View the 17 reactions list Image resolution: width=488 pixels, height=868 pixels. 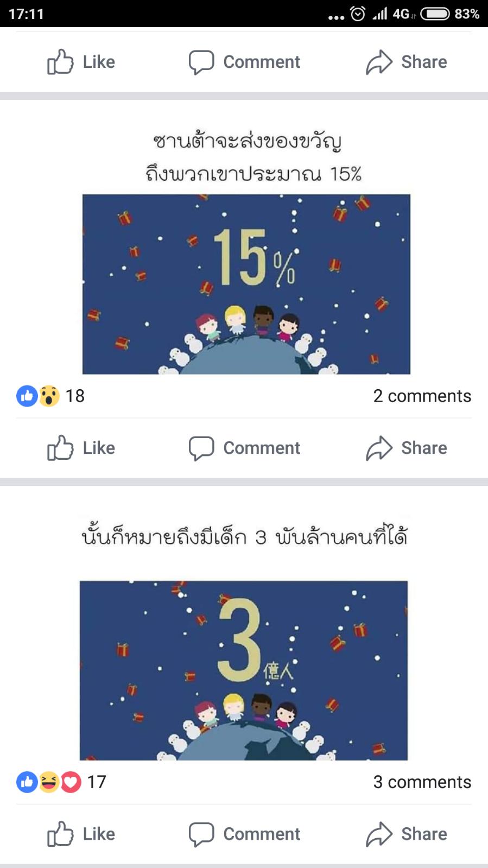click(x=61, y=782)
